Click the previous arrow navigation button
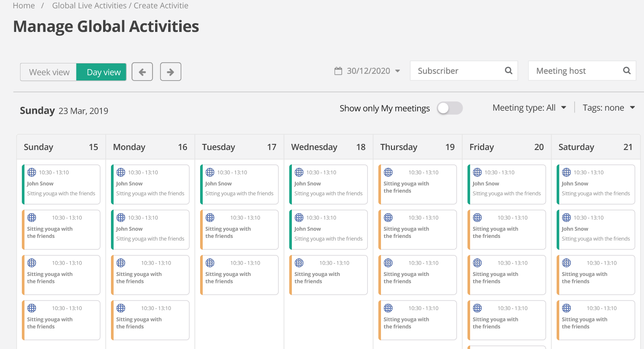 [142, 72]
